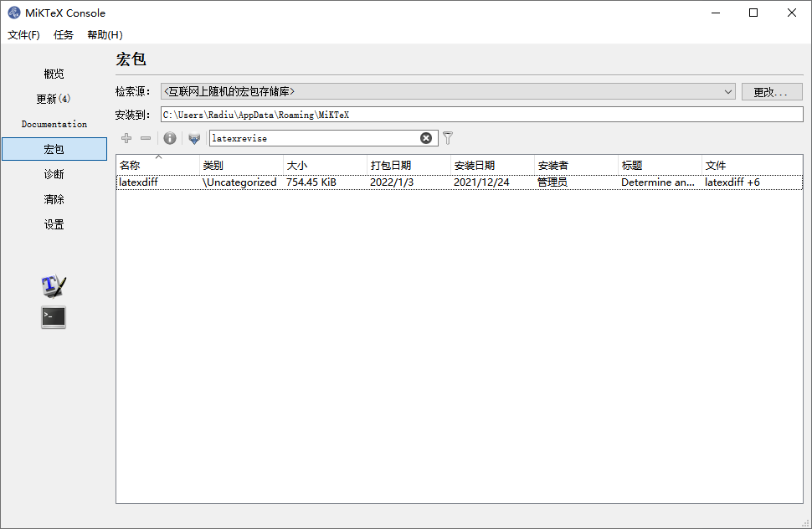812x529 pixels.
Task: Sort by the 标题 column header
Action: (x=660, y=165)
